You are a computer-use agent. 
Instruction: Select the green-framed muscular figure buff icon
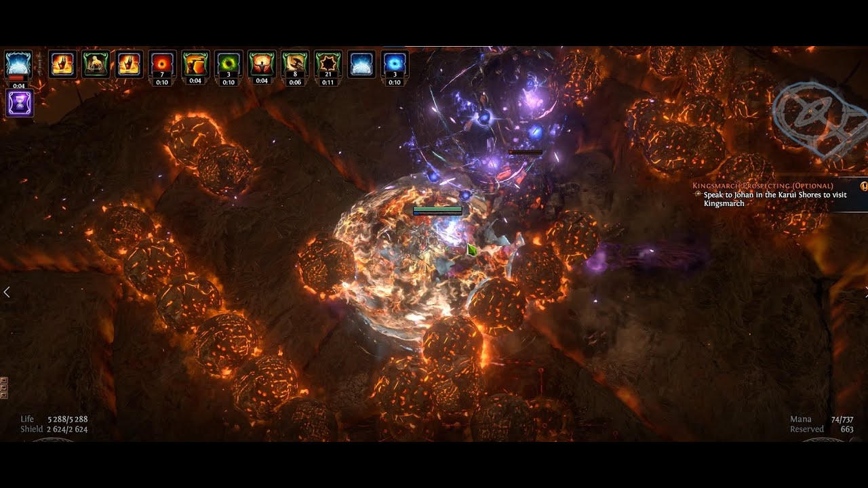(96, 64)
